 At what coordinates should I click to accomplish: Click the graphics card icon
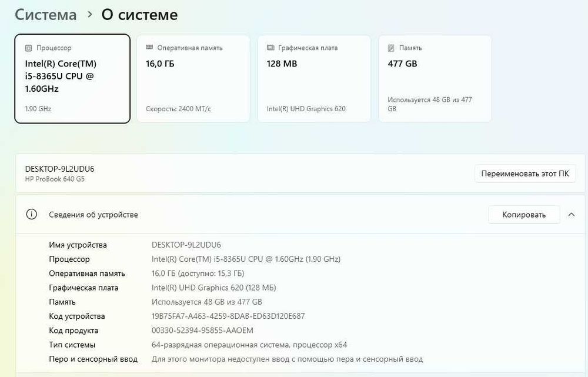pyautogui.click(x=270, y=48)
